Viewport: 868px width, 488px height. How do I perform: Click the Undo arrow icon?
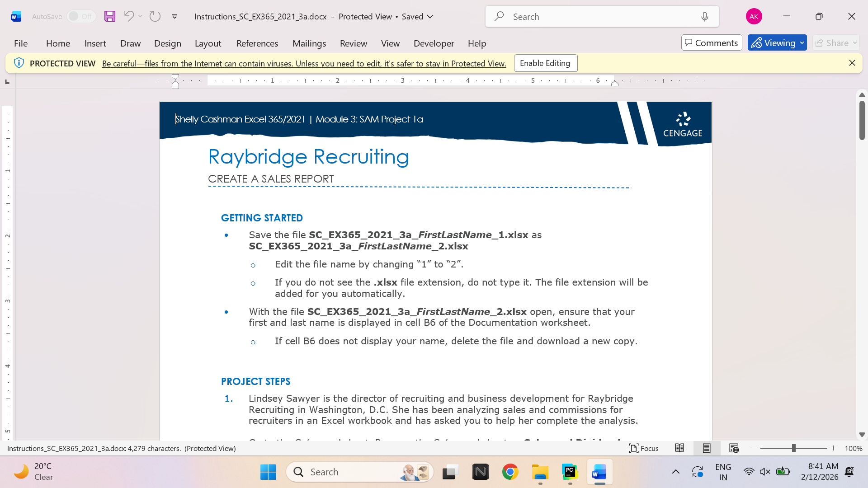(x=129, y=16)
